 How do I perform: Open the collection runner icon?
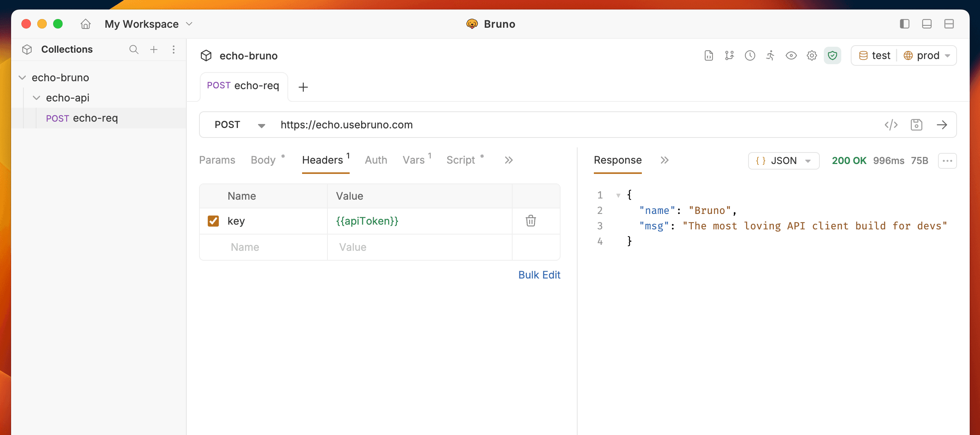pyautogui.click(x=770, y=55)
